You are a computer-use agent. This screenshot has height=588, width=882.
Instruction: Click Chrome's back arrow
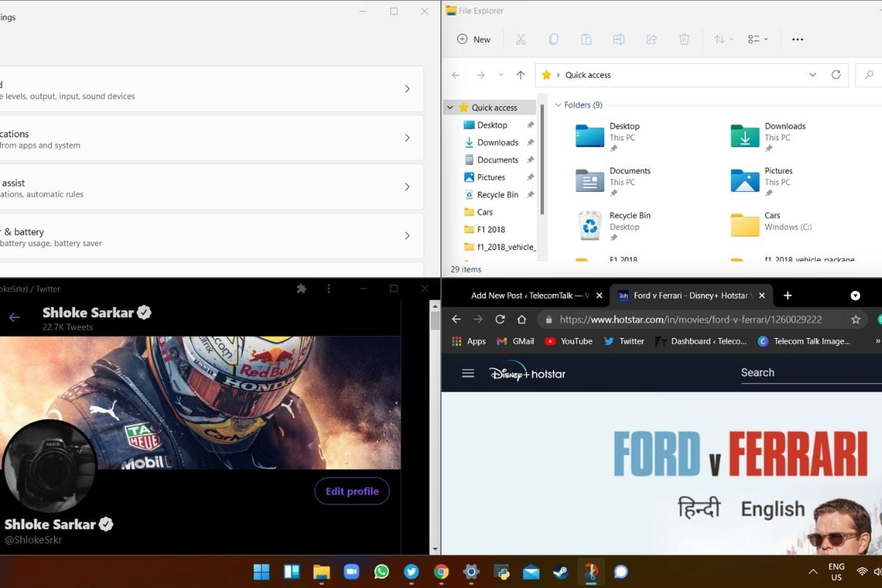point(456,319)
